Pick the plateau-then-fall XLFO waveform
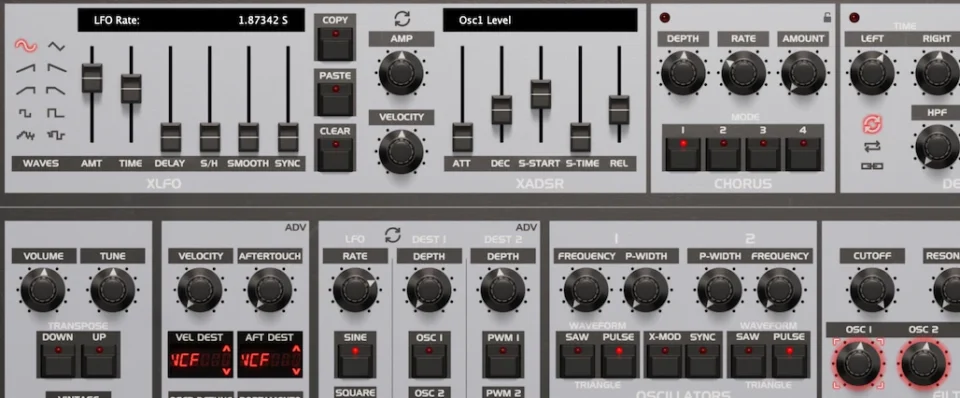The image size is (960, 398). pyautogui.click(x=56, y=91)
